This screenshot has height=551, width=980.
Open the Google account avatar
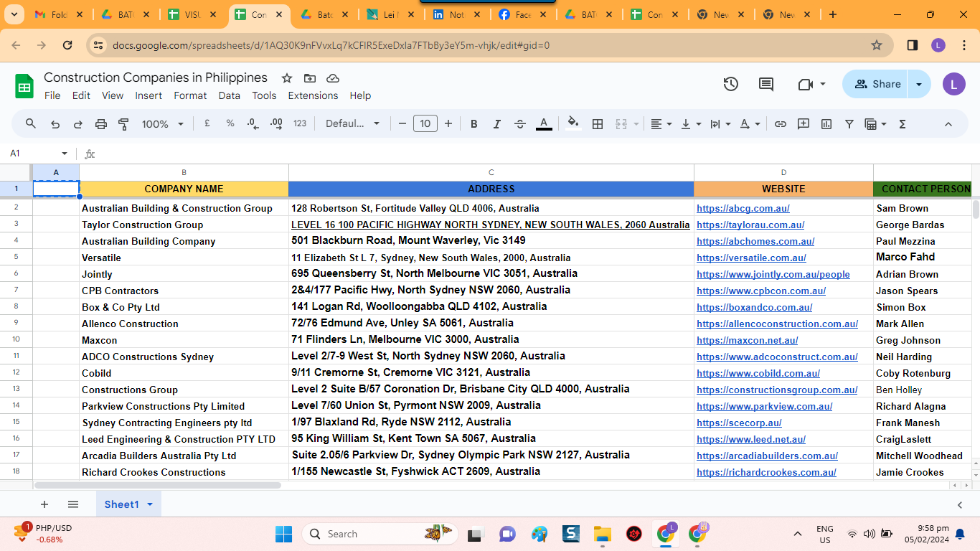(953, 84)
